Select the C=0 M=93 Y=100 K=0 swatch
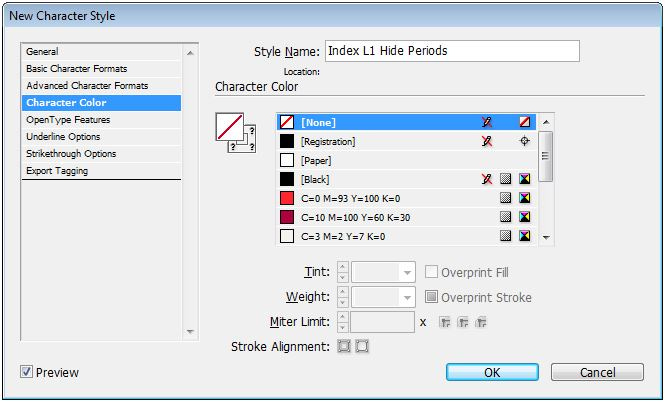Image resolution: width=665 pixels, height=402 pixels. click(406, 198)
